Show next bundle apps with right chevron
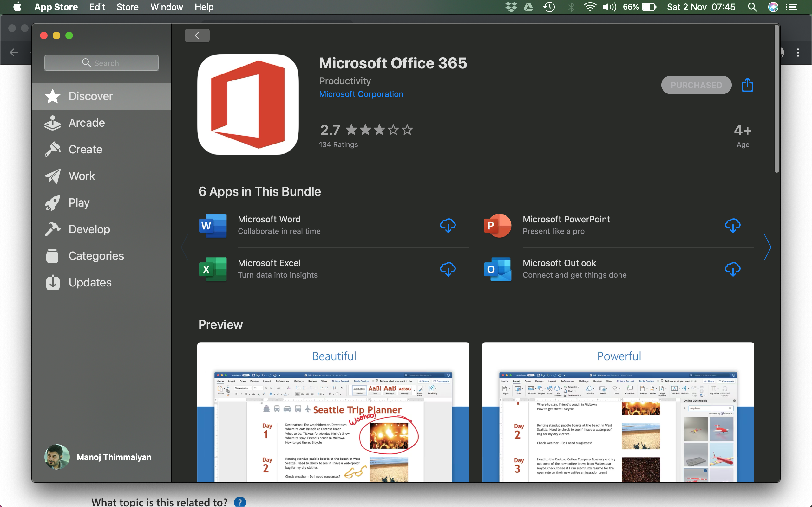 point(767,247)
